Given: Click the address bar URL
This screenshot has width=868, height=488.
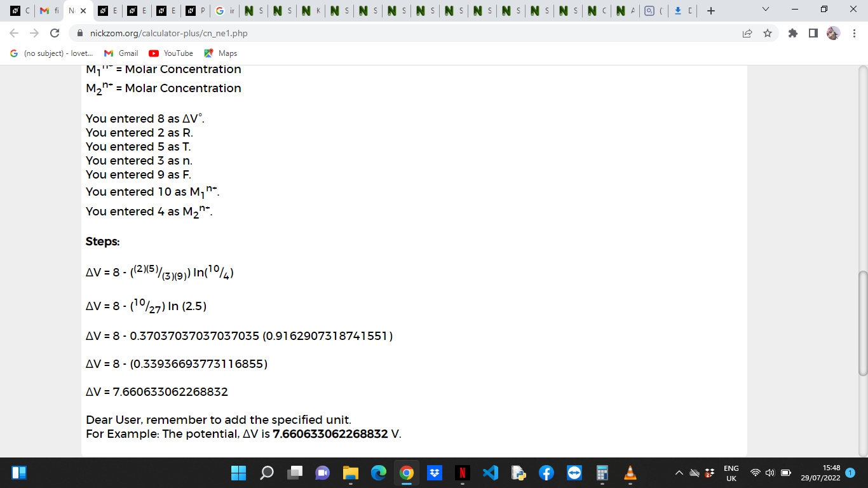Looking at the screenshot, I should [169, 33].
